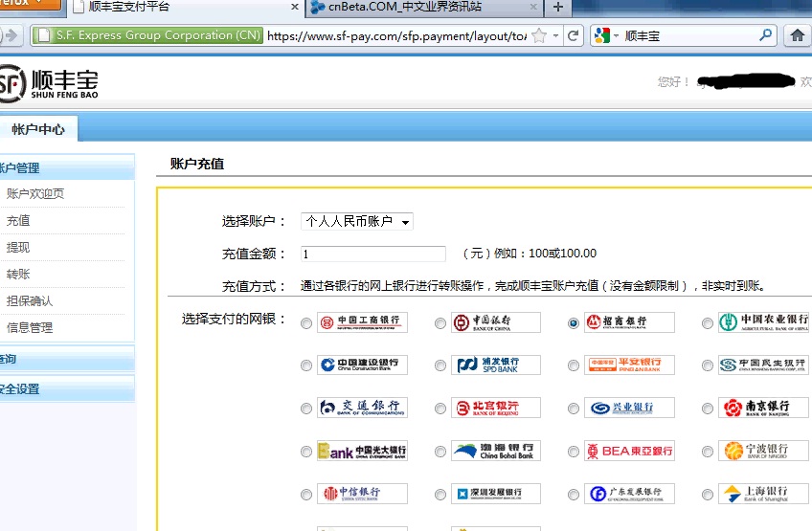812x531 pixels.
Task: Click the 中国农业银行 logo
Action: click(x=763, y=321)
